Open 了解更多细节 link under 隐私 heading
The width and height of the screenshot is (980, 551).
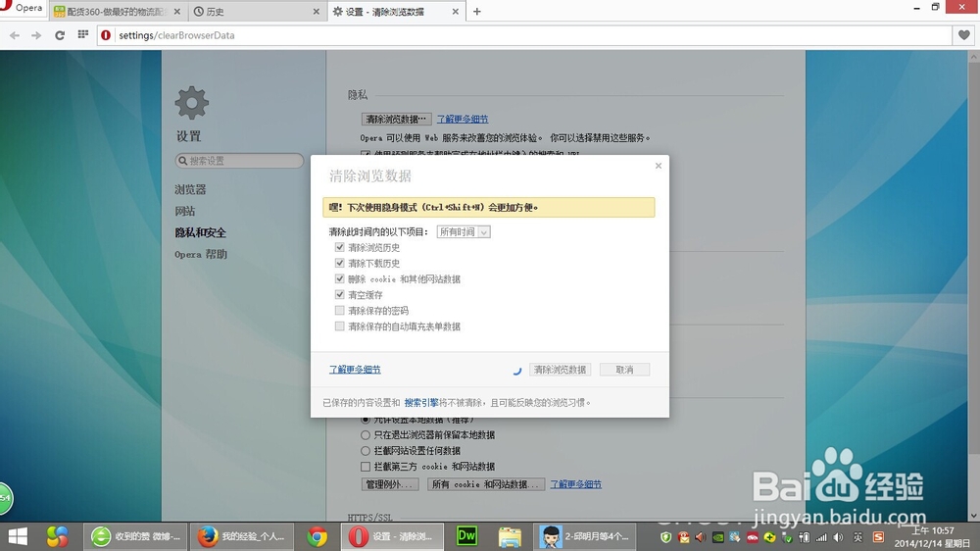[x=463, y=119]
